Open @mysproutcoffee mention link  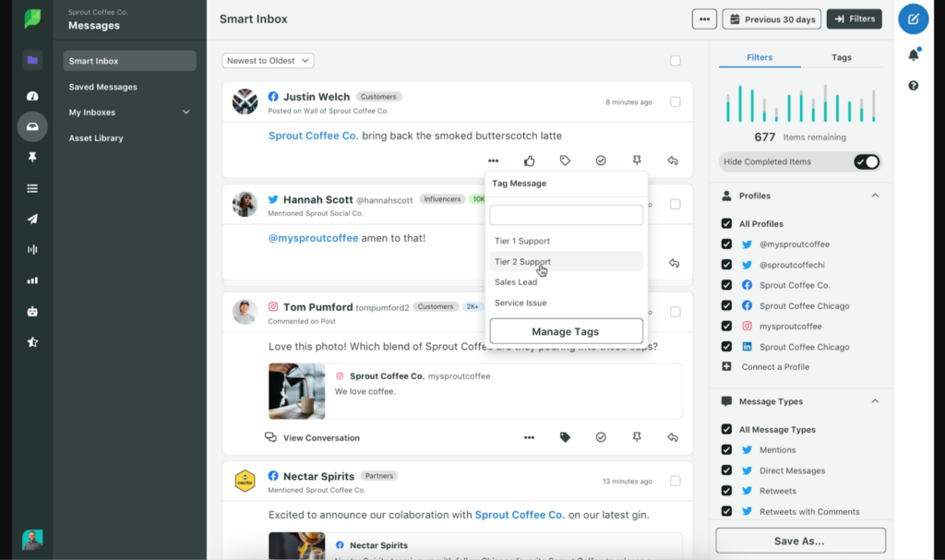[x=314, y=238]
